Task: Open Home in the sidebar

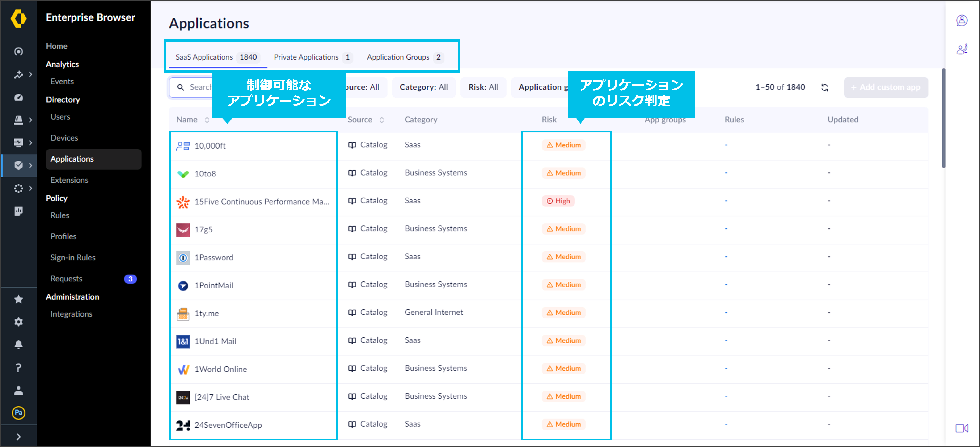Action: point(57,46)
